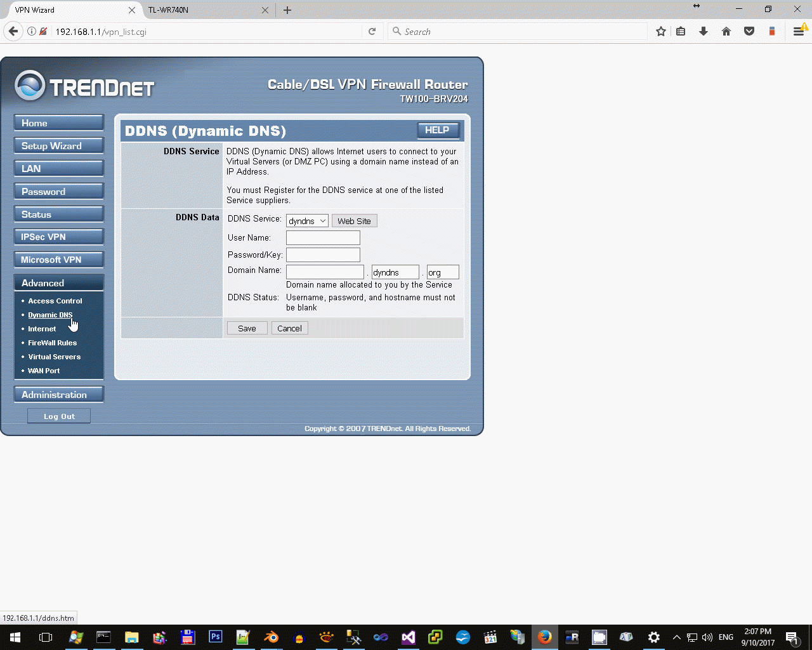Focus the User Name input field
Screen dimensions: 812x650
(323, 237)
